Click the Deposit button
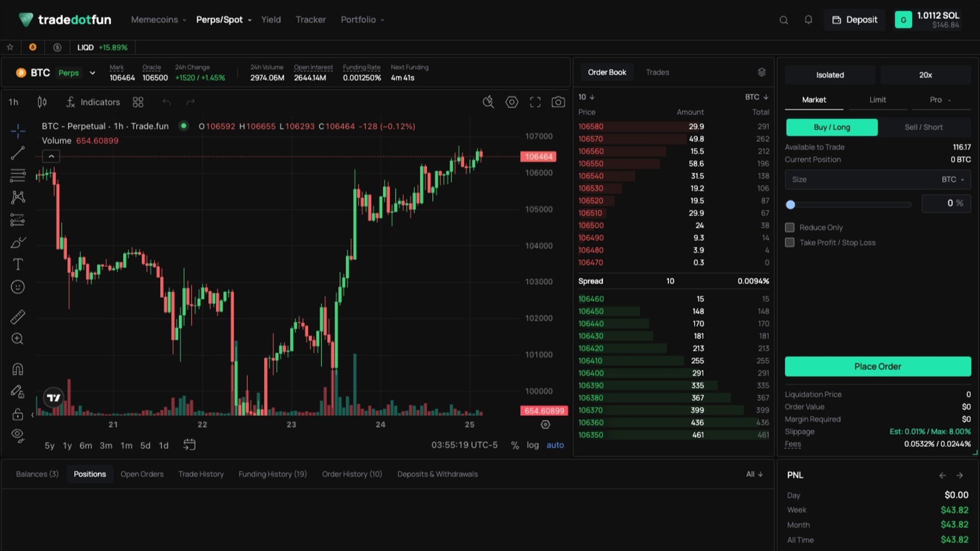Viewport: 980px width, 551px height. tap(855, 20)
